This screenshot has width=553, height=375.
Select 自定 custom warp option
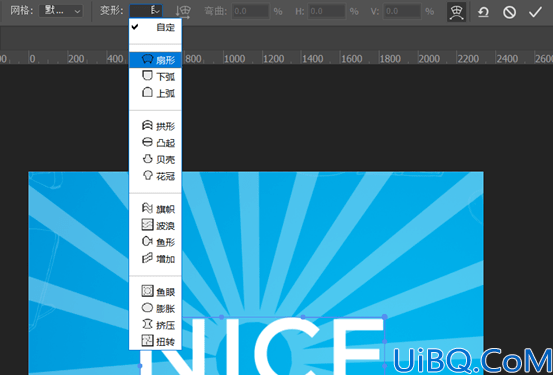point(156,28)
